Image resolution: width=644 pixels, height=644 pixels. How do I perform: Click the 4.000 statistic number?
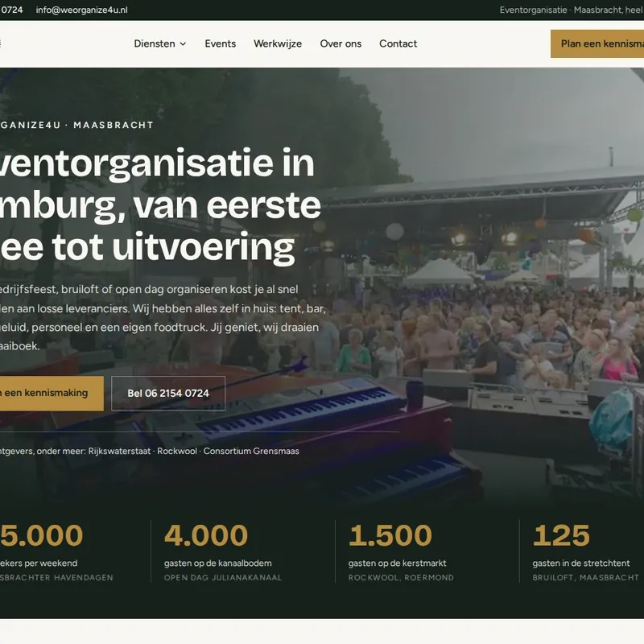[x=206, y=535]
